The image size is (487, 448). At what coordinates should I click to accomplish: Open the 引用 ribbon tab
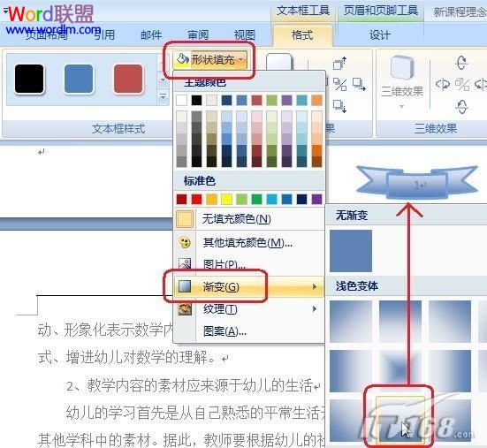pyautogui.click(x=104, y=34)
